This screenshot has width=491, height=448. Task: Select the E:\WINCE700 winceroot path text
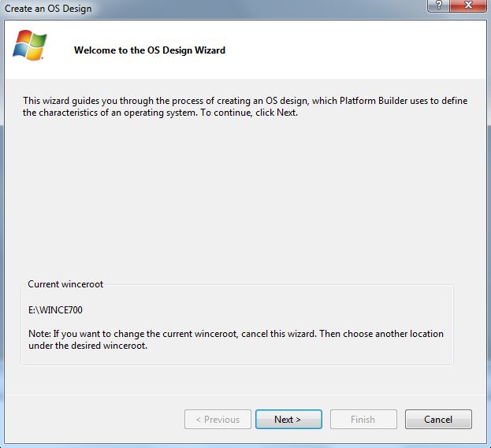pos(55,310)
